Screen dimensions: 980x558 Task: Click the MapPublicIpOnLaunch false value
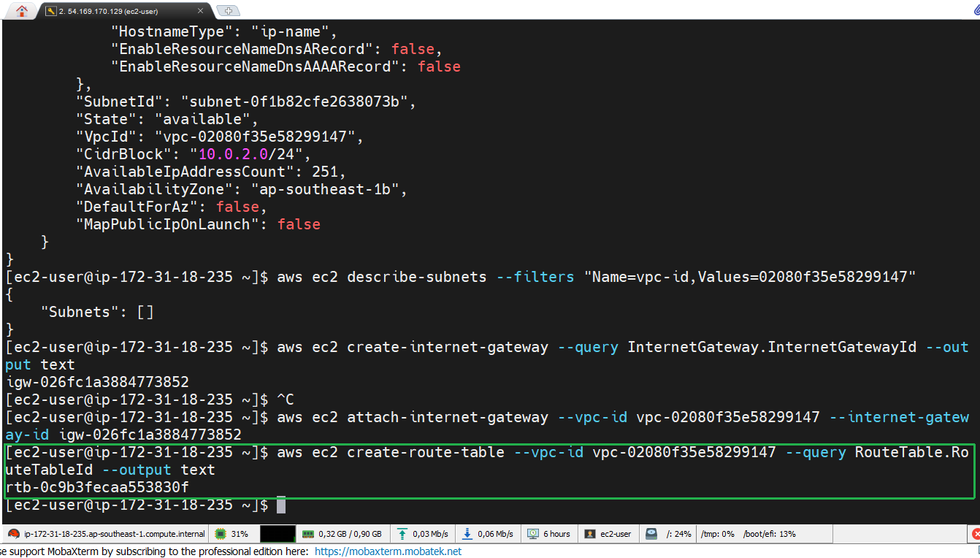click(x=299, y=224)
